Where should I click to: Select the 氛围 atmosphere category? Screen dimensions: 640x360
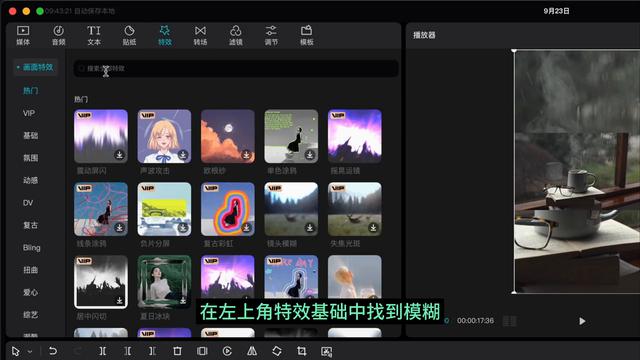tap(31, 158)
